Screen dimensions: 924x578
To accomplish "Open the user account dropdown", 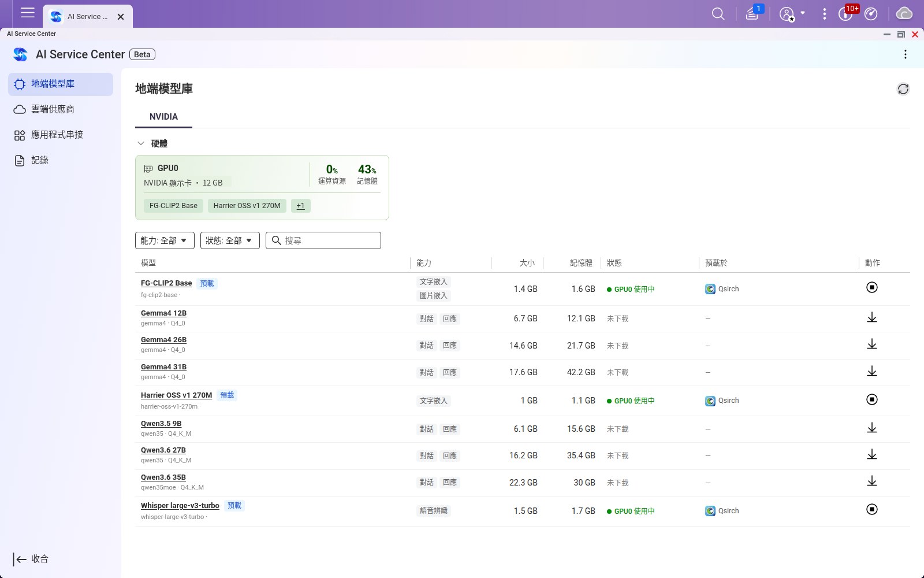I will [792, 14].
